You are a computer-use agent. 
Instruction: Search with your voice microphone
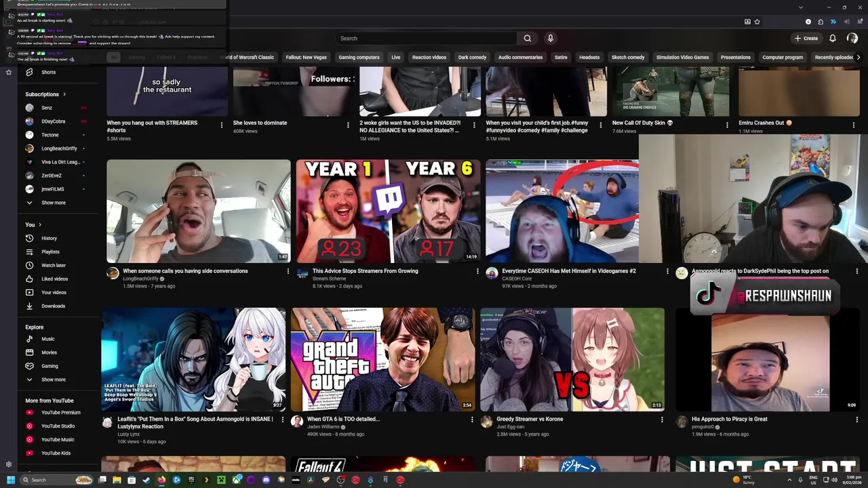click(x=551, y=39)
